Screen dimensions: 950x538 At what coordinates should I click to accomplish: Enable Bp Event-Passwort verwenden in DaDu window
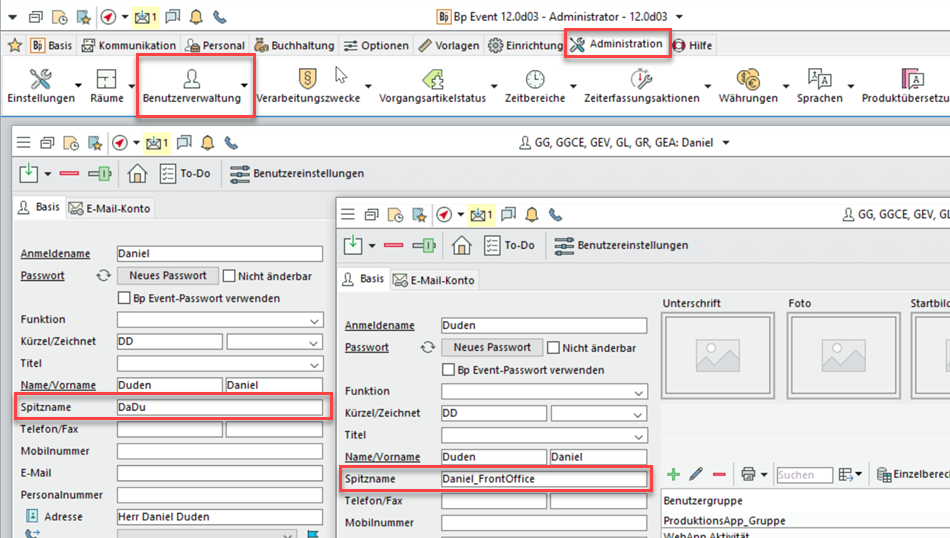click(x=125, y=298)
